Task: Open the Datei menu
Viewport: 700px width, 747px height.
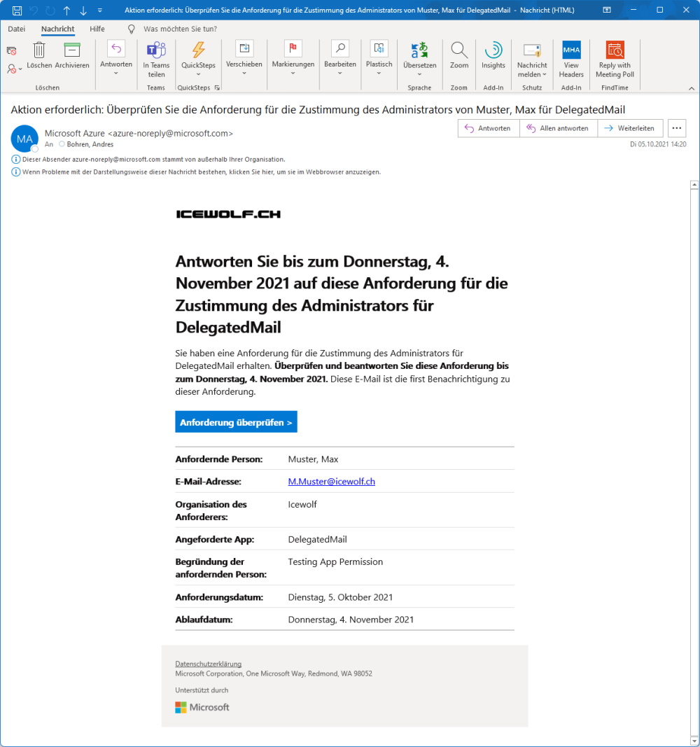Action: (x=17, y=29)
